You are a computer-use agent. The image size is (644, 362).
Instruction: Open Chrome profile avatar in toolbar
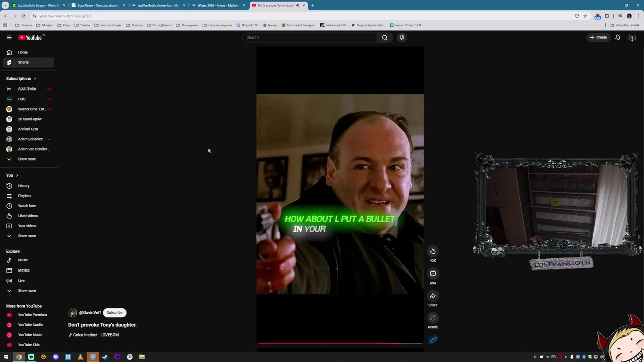coord(629,16)
